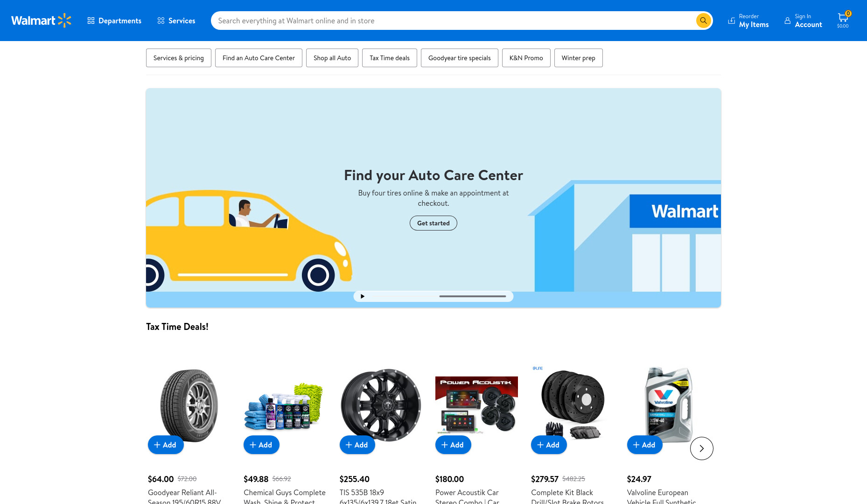Open TIS 535B black wheel image
The height and width of the screenshot is (504, 867).
click(x=381, y=405)
